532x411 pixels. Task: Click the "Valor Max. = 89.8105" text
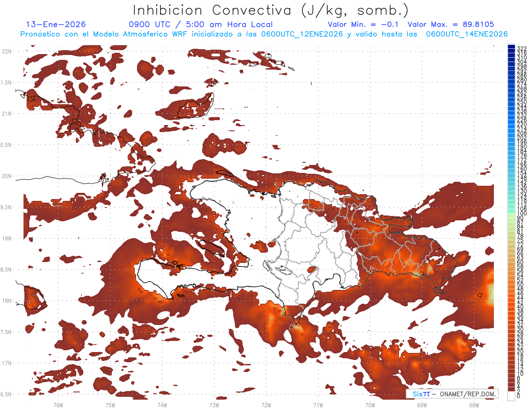point(451,24)
